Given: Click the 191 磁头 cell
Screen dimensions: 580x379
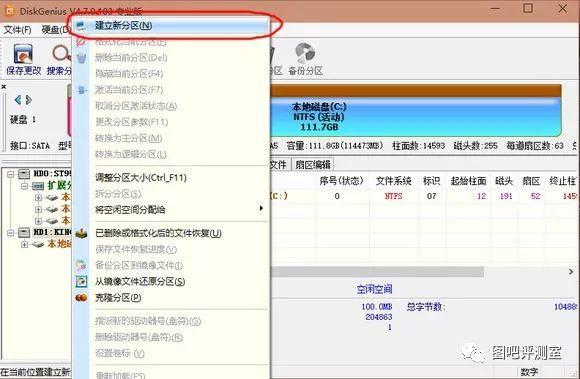Looking at the screenshot, I should click(x=506, y=196).
